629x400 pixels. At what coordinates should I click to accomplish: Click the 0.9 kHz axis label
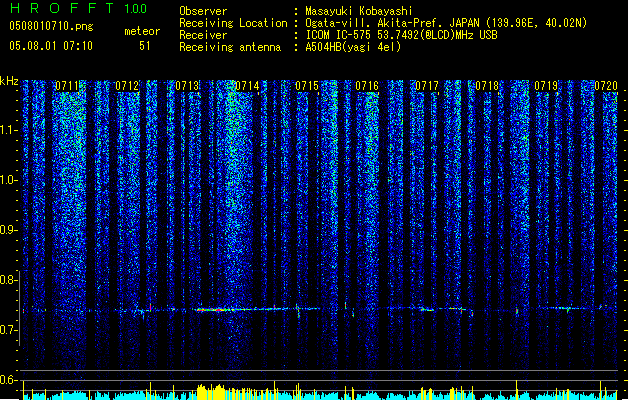coord(9,230)
